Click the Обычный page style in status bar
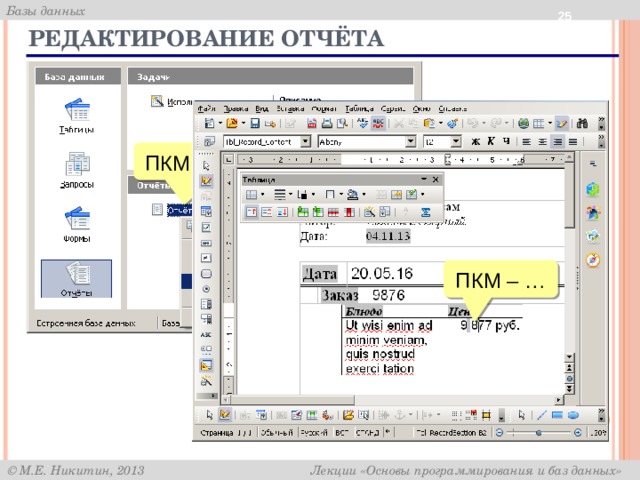640x480 pixels. [277, 432]
